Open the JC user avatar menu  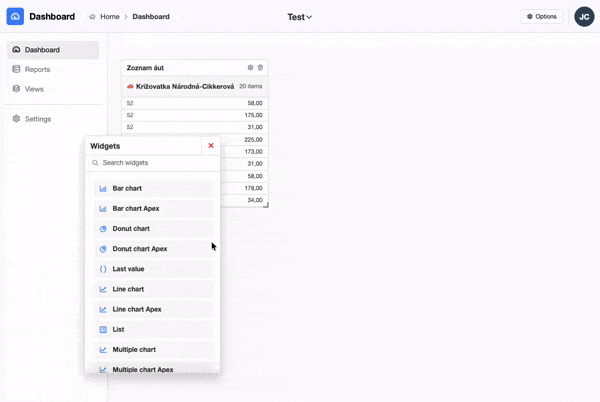584,17
